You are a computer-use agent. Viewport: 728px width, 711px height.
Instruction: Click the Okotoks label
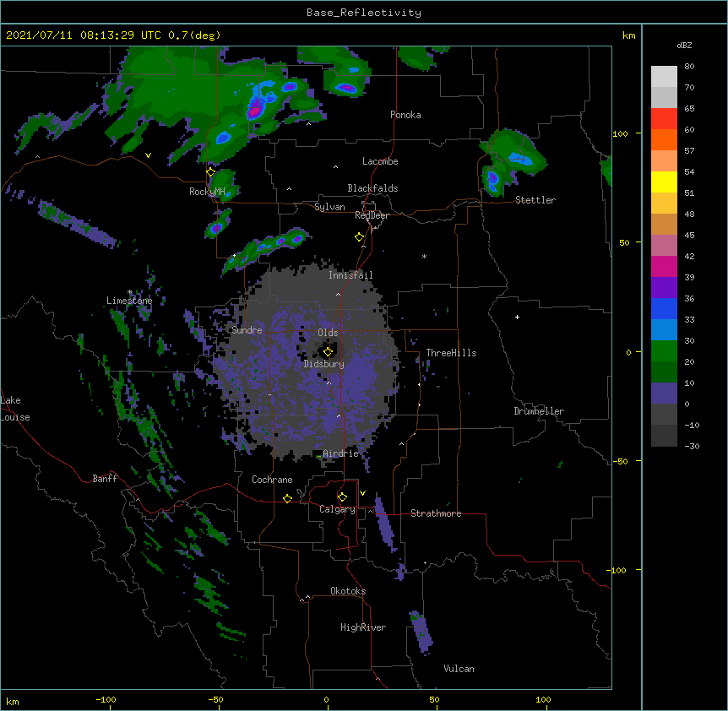click(x=348, y=591)
